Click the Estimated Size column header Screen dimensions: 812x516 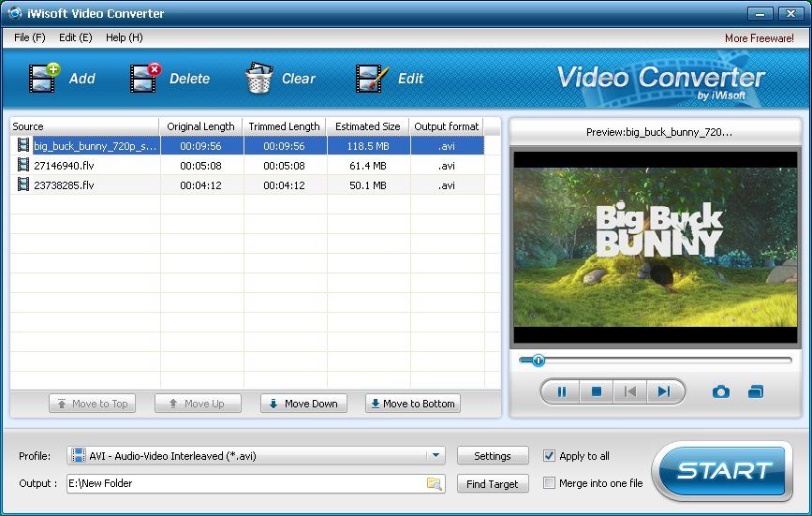368,126
